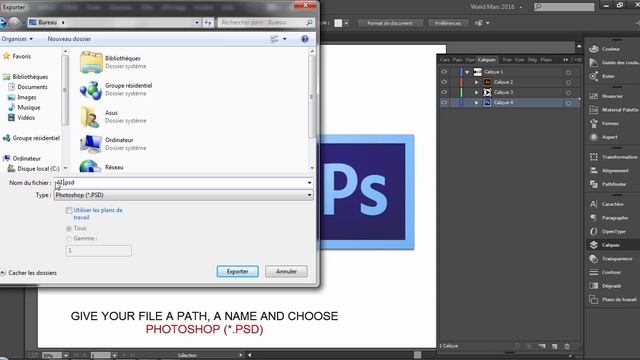Click the Exporter button
The width and height of the screenshot is (640, 360).
click(x=238, y=271)
